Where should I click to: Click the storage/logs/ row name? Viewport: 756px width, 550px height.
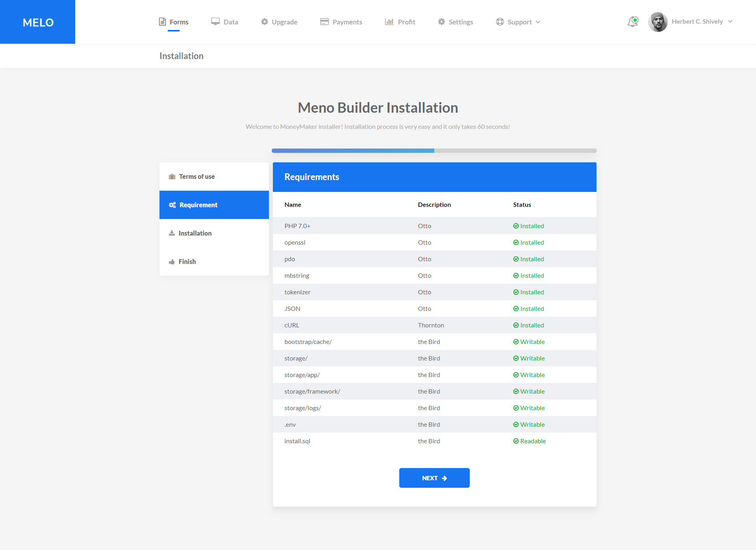tap(303, 408)
